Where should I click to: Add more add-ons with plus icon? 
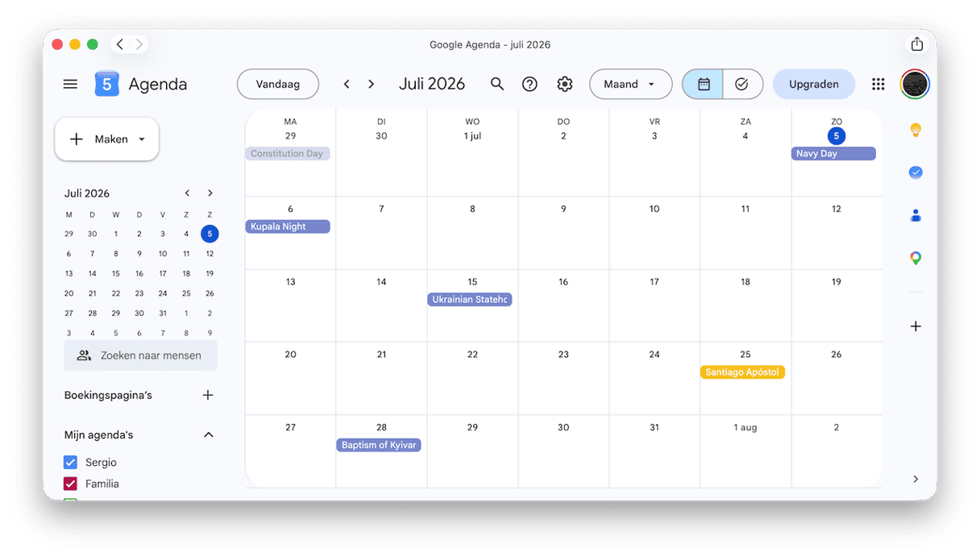(x=916, y=326)
